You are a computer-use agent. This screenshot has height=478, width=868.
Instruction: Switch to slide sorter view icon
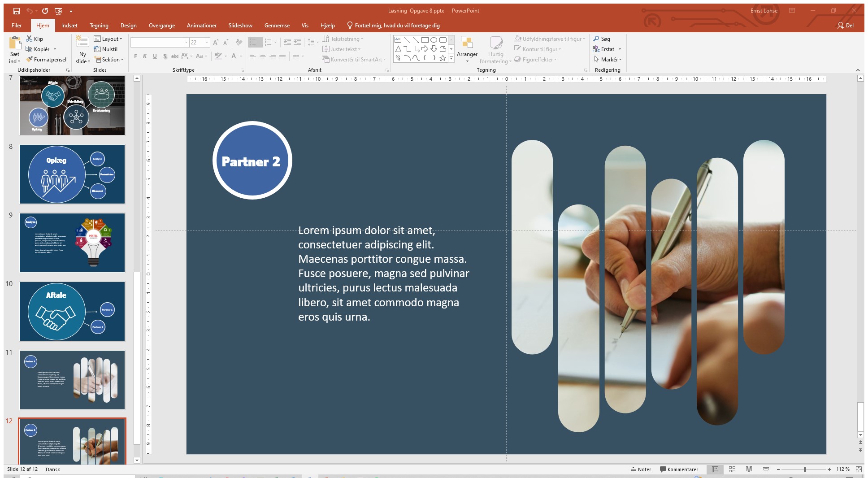pos(732,469)
